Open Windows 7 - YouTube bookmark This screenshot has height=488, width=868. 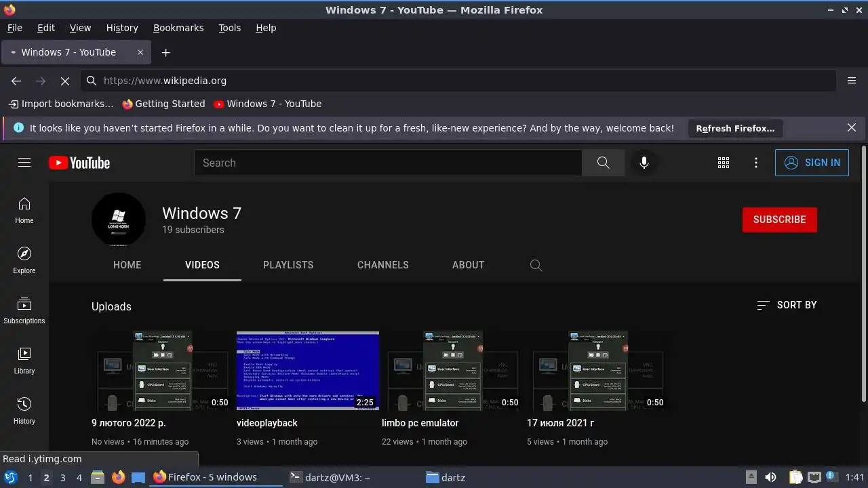267,104
